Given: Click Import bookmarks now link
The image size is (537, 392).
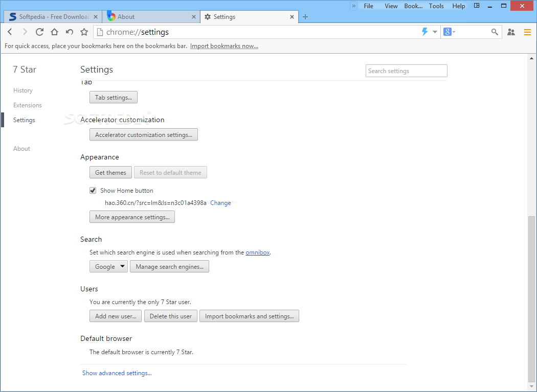Looking at the screenshot, I should click(x=224, y=46).
